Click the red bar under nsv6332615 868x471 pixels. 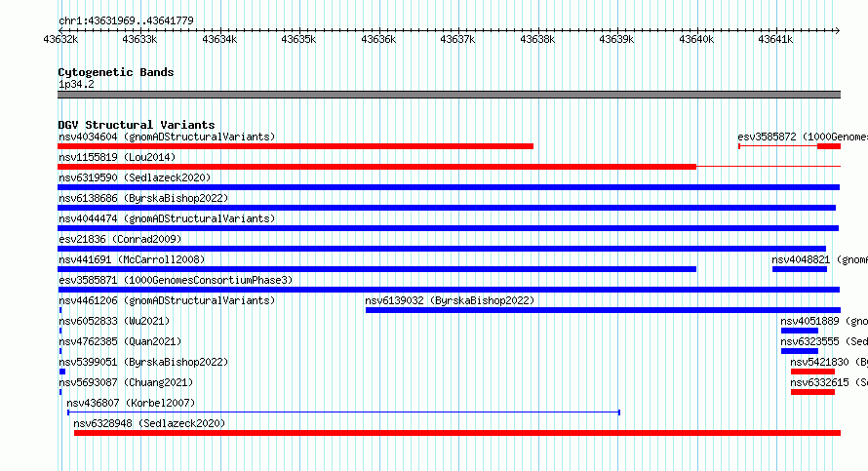[x=812, y=392]
